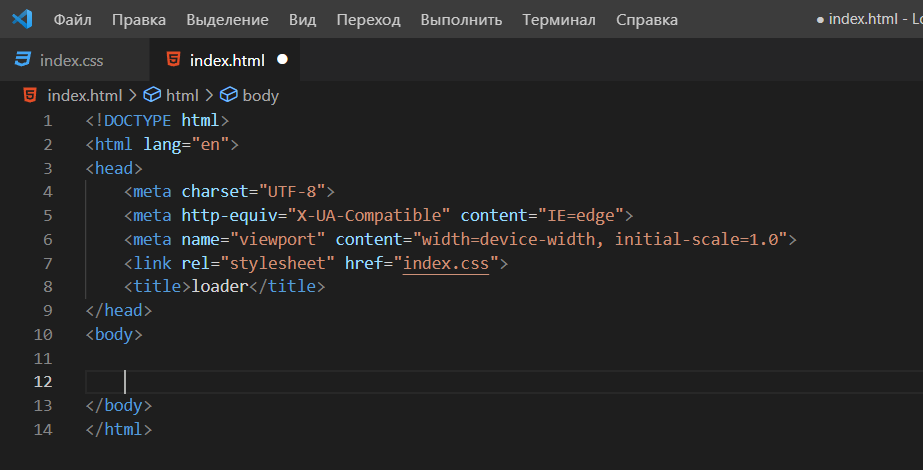This screenshot has width=923, height=470.
Task: Click the html breadcrumb segment
Action: (182, 95)
